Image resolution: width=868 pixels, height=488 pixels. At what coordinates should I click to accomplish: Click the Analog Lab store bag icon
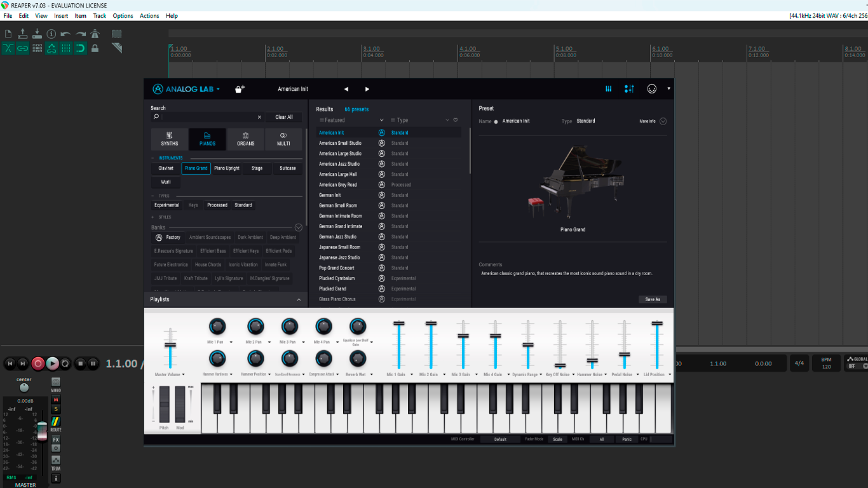pyautogui.click(x=240, y=89)
